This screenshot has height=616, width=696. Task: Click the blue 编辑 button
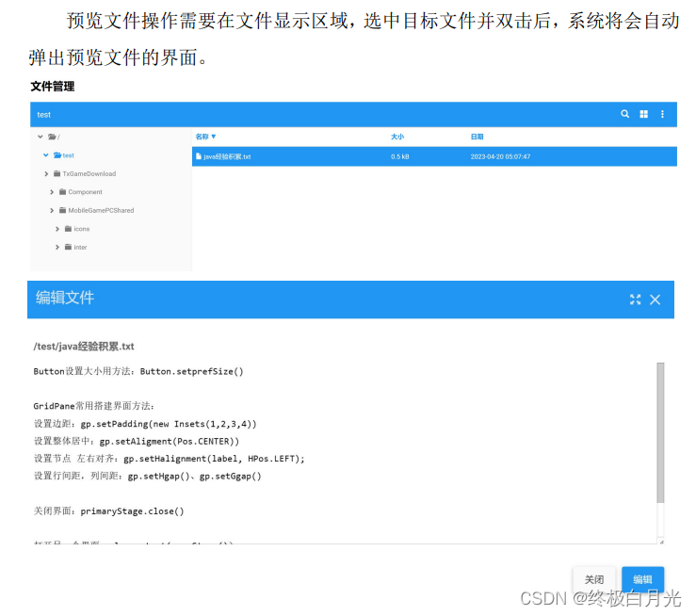[642, 579]
